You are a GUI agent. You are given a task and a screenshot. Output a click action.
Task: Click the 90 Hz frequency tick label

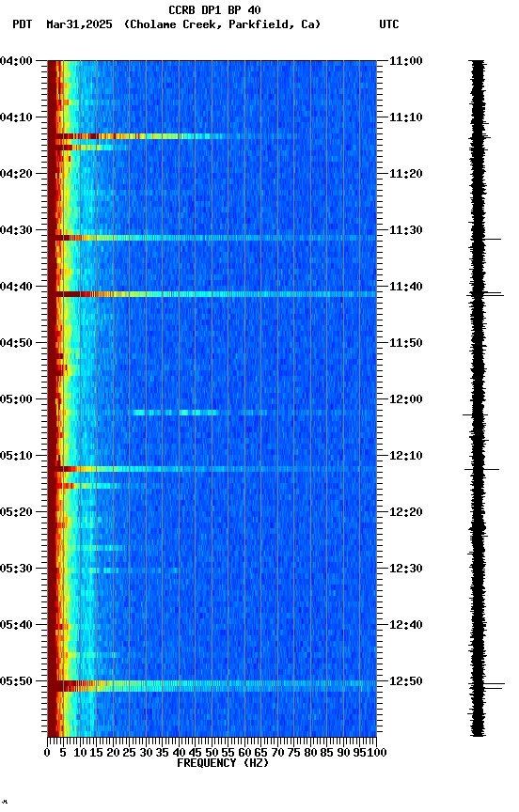[343, 754]
